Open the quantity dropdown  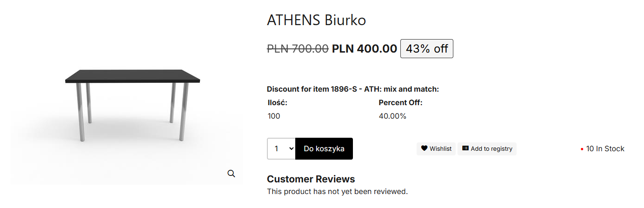(x=281, y=149)
